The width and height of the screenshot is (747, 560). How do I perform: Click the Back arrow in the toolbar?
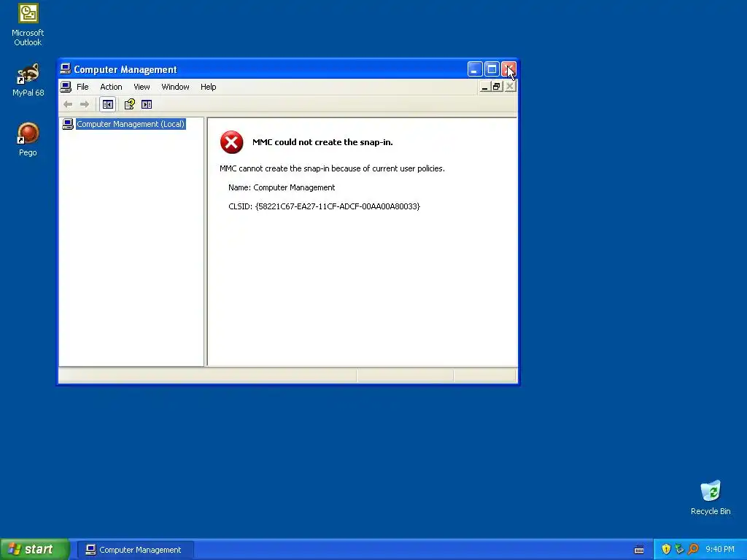(x=68, y=104)
